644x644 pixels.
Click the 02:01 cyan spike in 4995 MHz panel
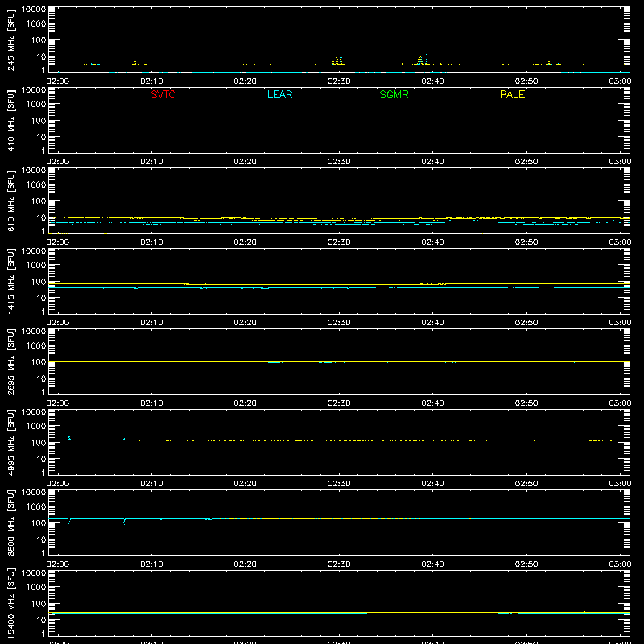(69, 437)
